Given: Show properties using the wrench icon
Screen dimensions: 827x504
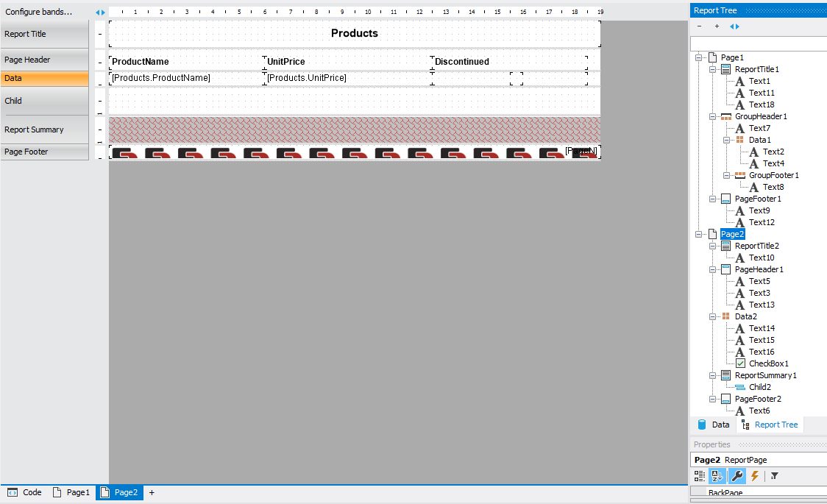Looking at the screenshot, I should (x=736, y=476).
